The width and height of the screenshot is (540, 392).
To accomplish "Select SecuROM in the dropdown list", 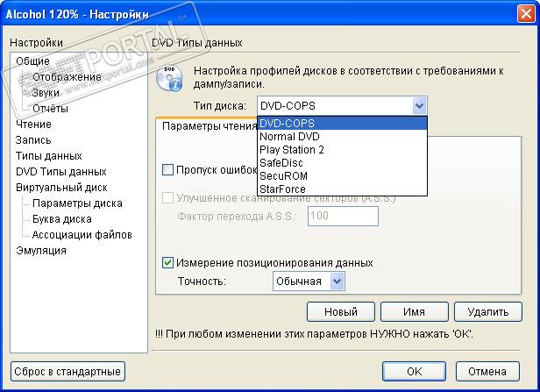I will point(342,176).
